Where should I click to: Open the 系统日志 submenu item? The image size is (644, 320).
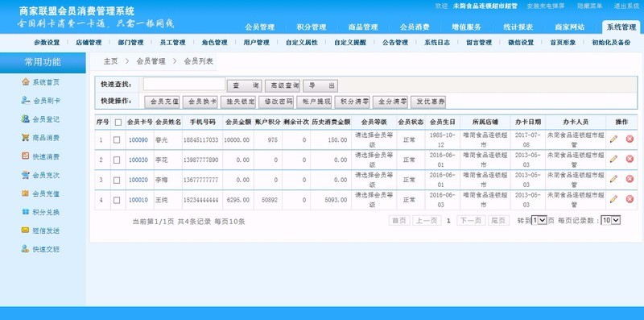[437, 43]
